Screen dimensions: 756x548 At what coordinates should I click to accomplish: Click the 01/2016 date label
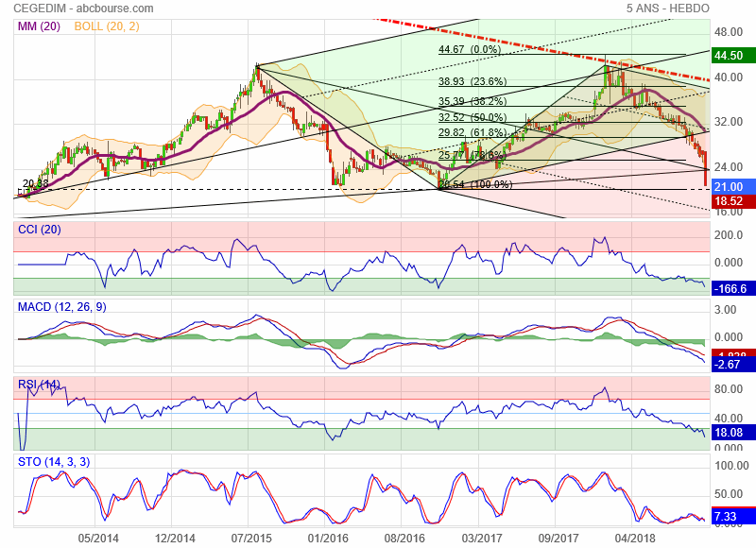[328, 538]
